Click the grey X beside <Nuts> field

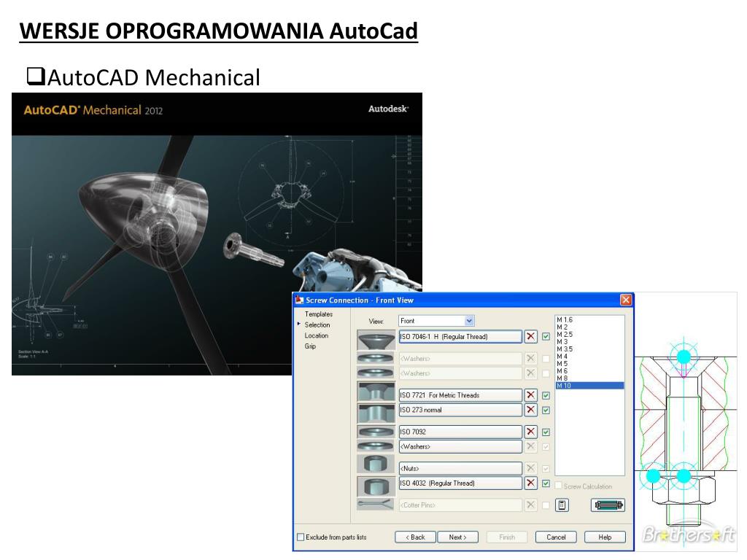(530, 468)
